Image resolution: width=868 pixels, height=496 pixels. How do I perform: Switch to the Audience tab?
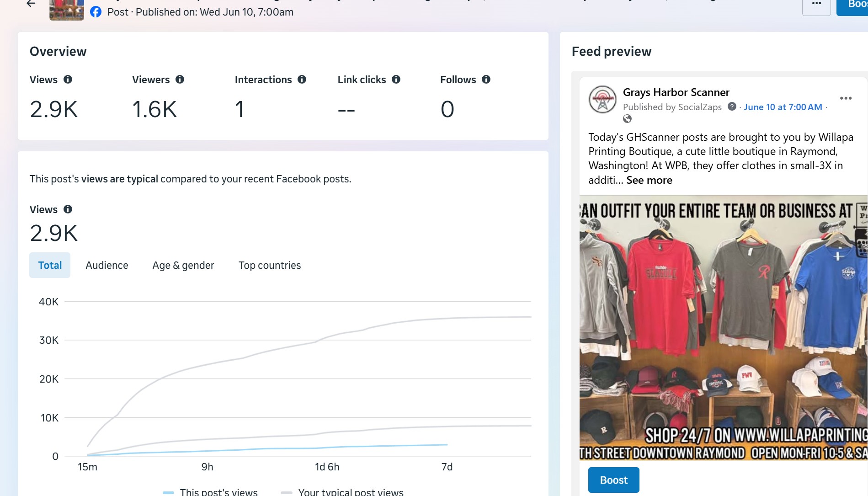[x=107, y=265]
